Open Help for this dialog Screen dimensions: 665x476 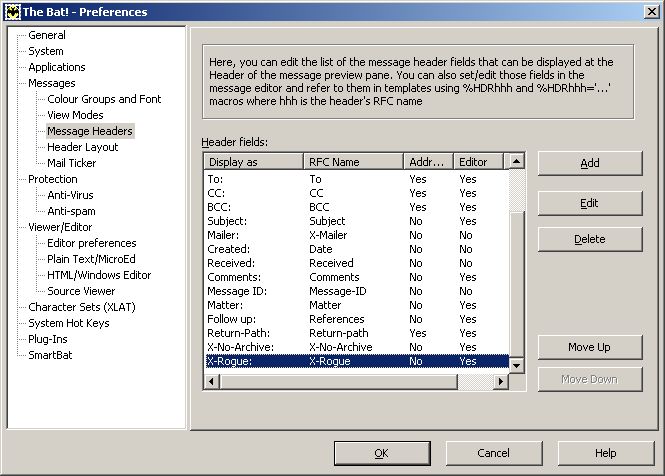click(x=606, y=453)
